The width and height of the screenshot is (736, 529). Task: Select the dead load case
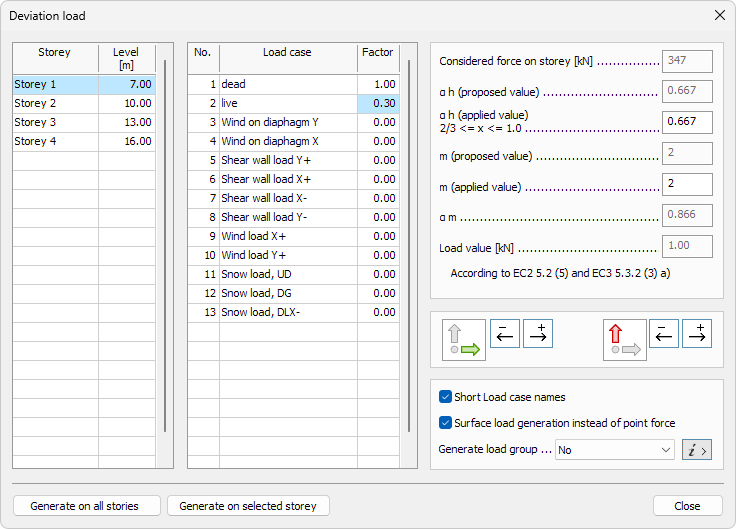pos(294,84)
